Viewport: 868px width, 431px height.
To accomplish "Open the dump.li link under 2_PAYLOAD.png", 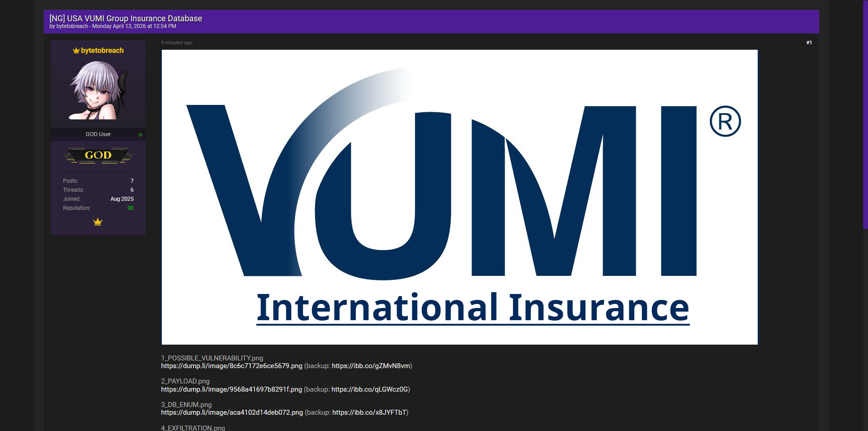I will coord(231,389).
